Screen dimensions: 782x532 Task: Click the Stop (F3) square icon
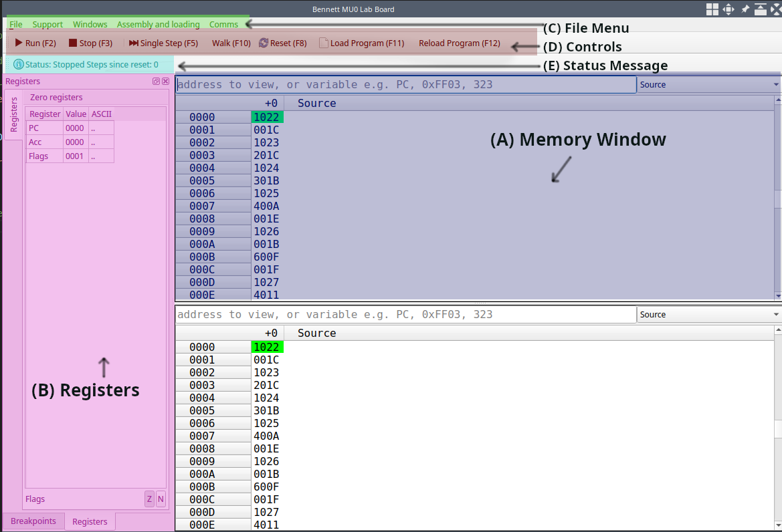[72, 43]
